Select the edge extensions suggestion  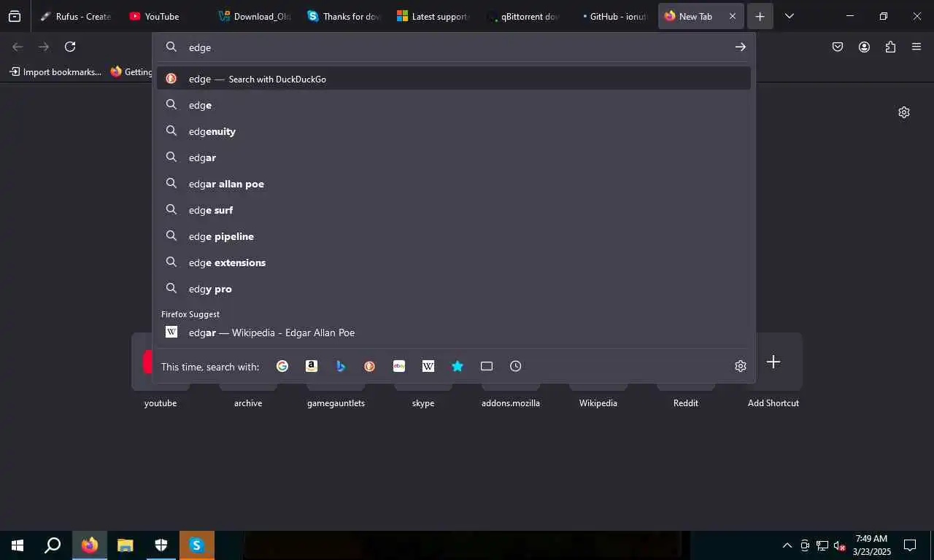pyautogui.click(x=454, y=262)
